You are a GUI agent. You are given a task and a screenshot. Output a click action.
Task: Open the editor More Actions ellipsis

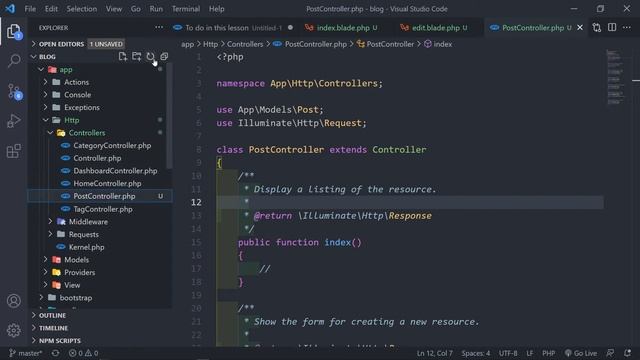coord(627,27)
